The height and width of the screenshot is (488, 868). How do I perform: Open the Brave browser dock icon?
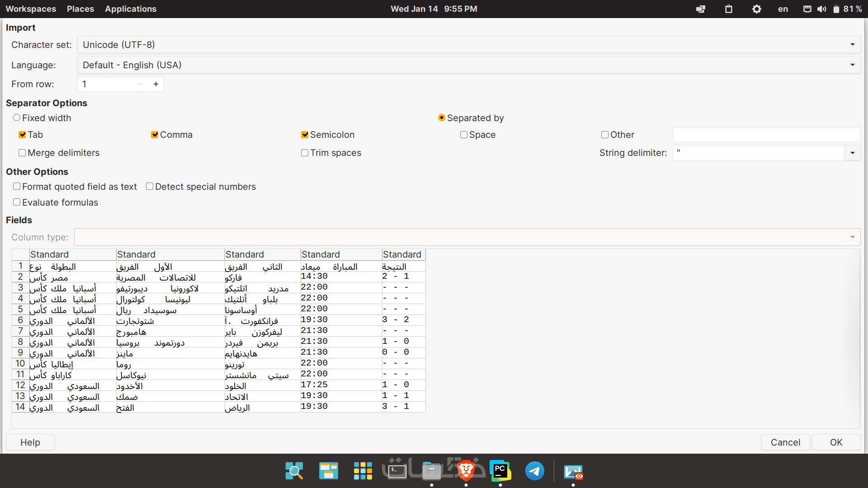tap(466, 471)
